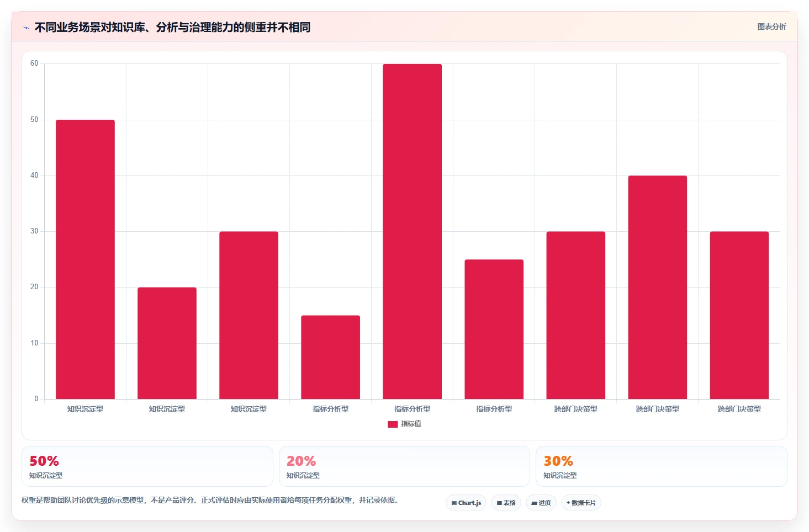Click y-axis tick label 0
This screenshot has height=532, width=809.
pos(36,399)
